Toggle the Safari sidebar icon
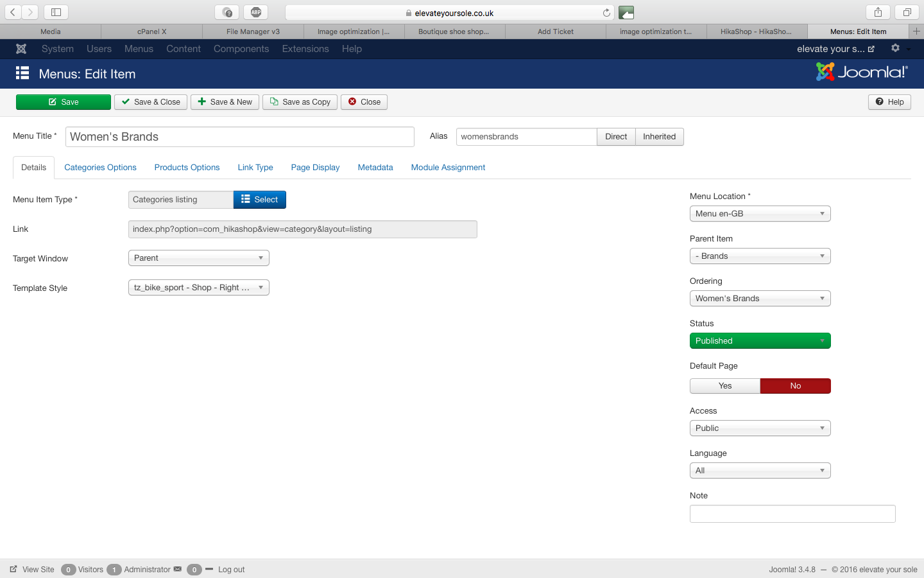Screen dimensions: 924x578 [x=56, y=12]
